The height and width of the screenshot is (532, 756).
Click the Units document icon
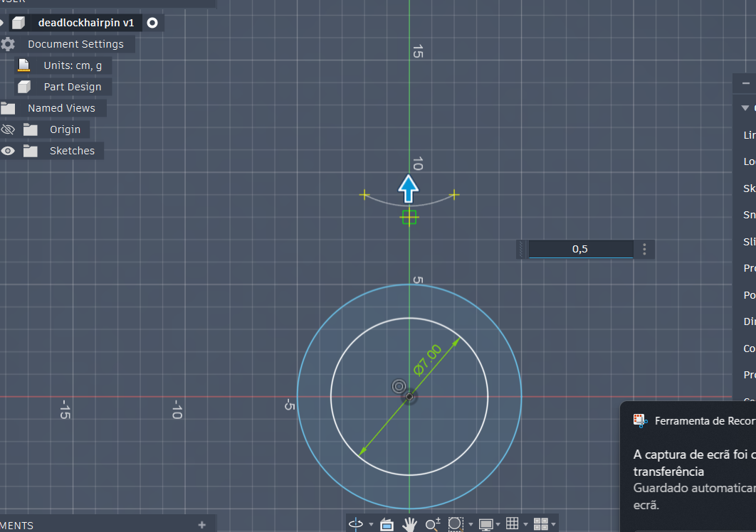click(x=23, y=65)
